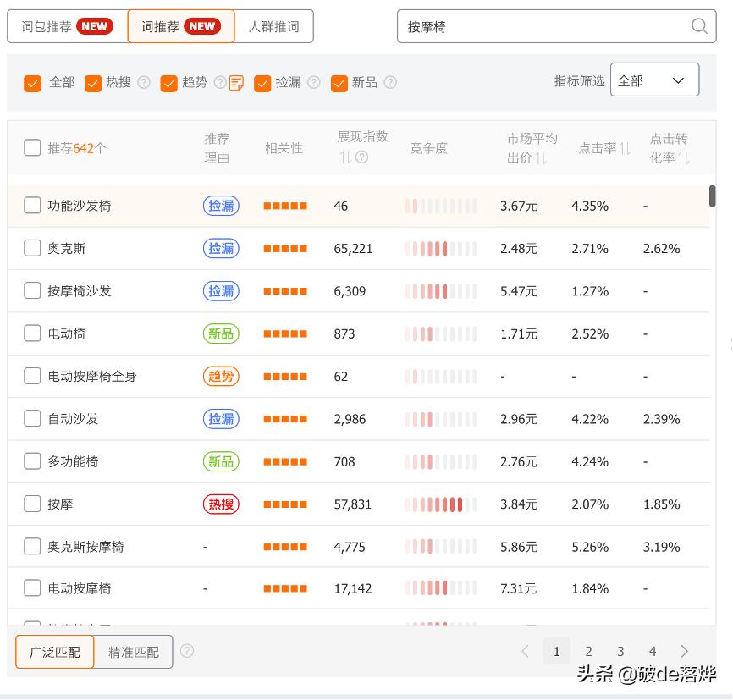Image resolution: width=733 pixels, height=700 pixels.
Task: Click the help icon beside 精准匹配
Action: pos(187,651)
